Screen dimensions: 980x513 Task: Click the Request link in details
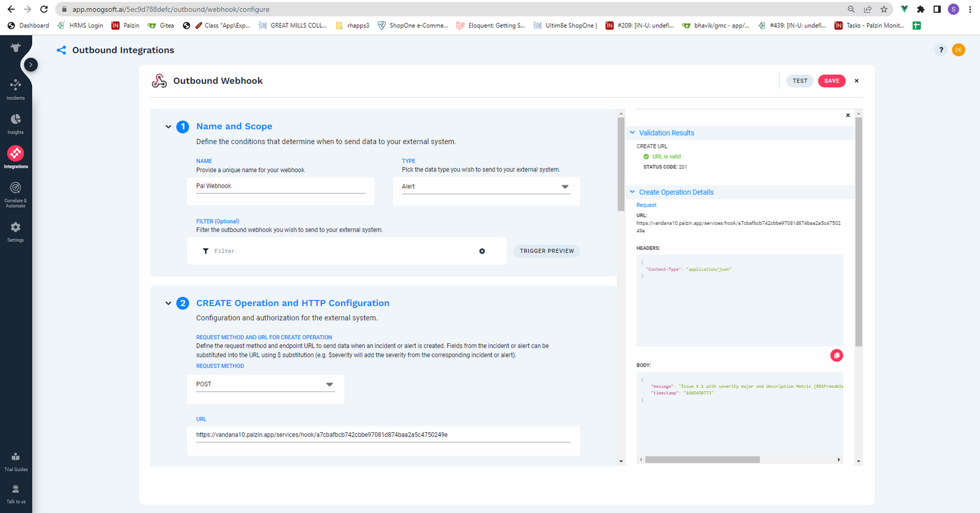(646, 205)
